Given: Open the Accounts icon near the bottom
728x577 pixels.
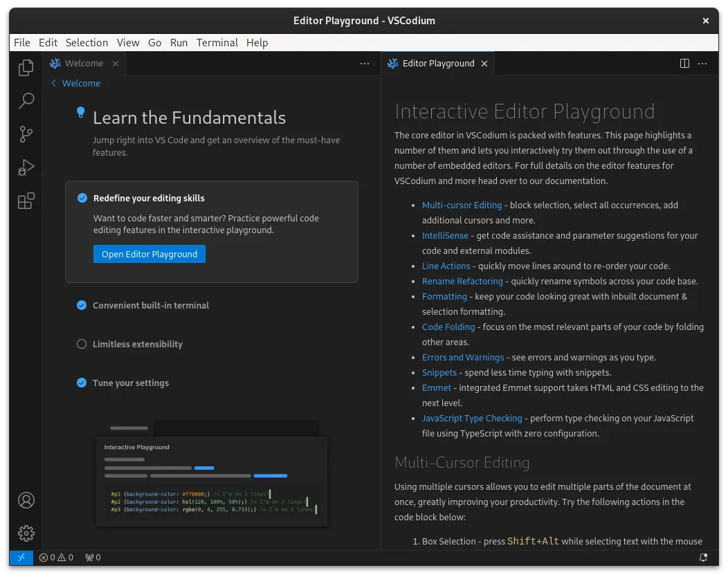Looking at the screenshot, I should (26, 500).
